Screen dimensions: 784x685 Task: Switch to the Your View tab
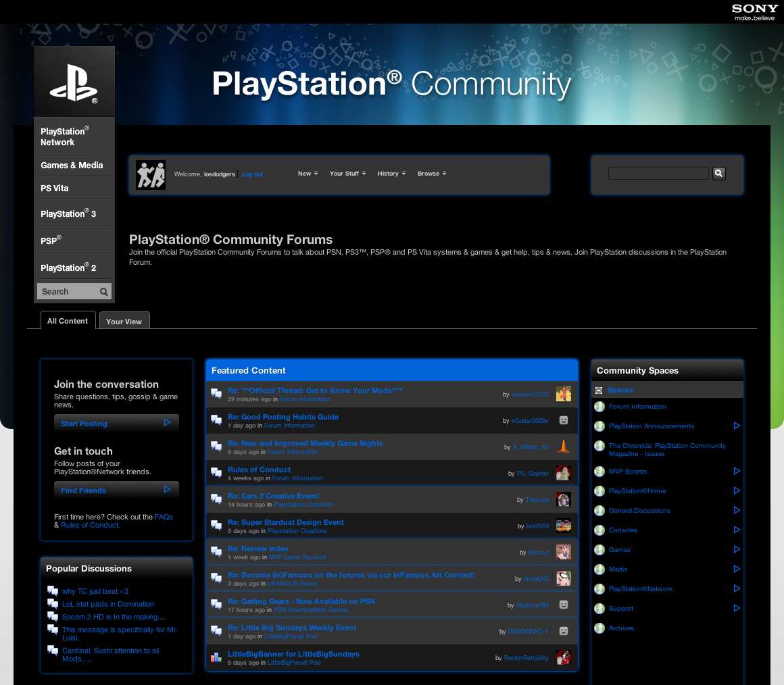(124, 322)
